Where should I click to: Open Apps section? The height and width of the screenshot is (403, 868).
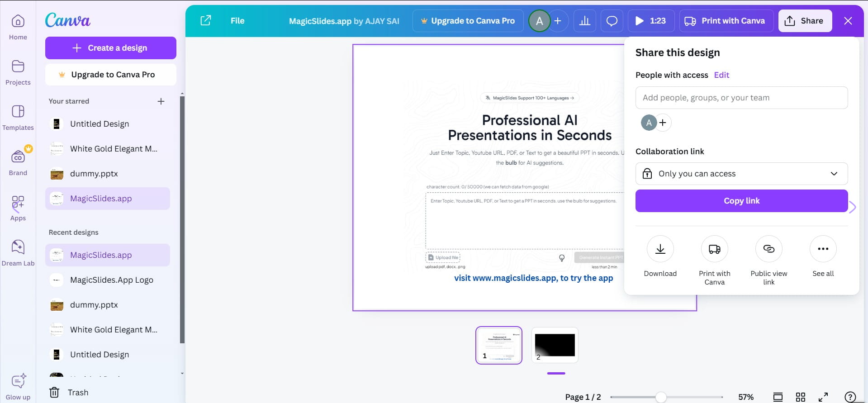[x=18, y=208]
